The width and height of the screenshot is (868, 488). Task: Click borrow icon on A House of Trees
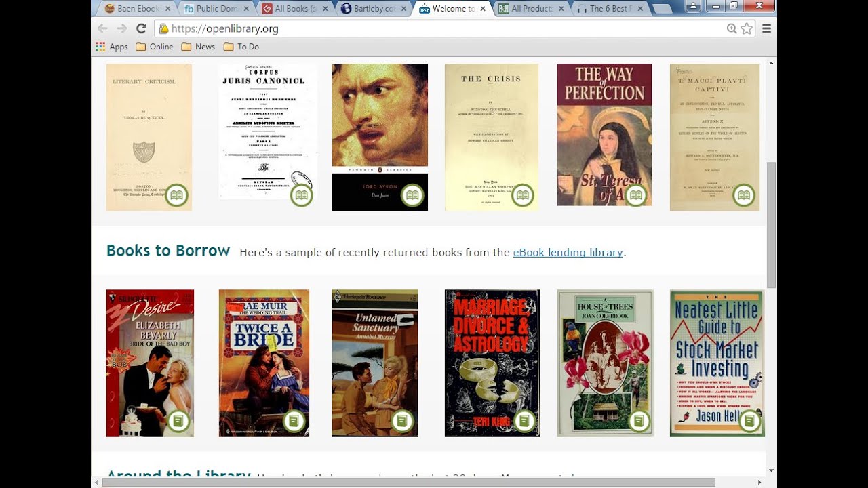click(x=639, y=421)
